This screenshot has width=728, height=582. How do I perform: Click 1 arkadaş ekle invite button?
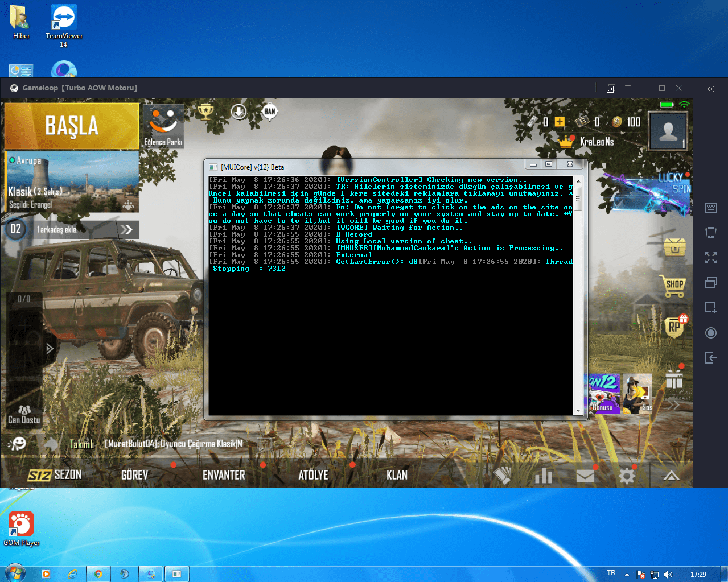72,229
